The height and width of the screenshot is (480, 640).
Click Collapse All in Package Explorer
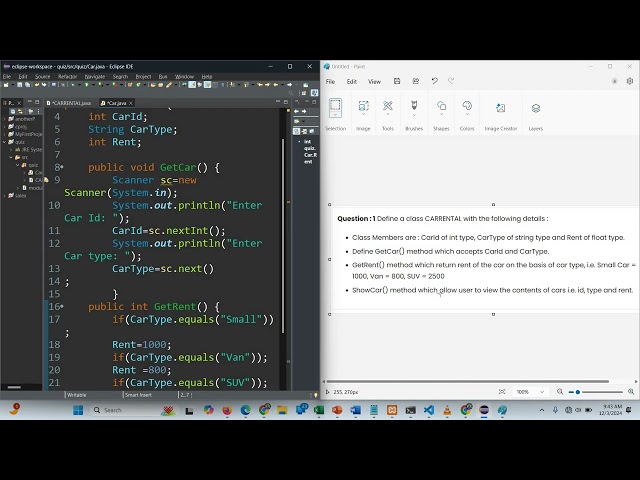tap(13, 111)
